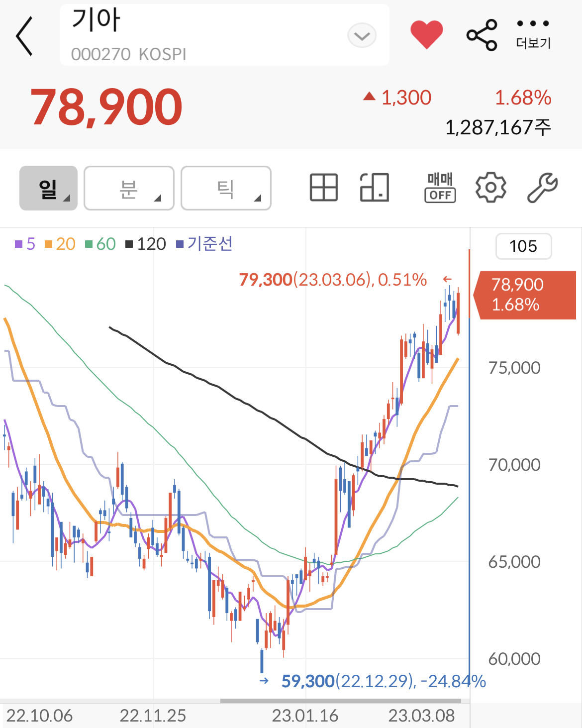582x728 pixels.
Task: Go back with the left arrow icon
Action: click(x=24, y=36)
